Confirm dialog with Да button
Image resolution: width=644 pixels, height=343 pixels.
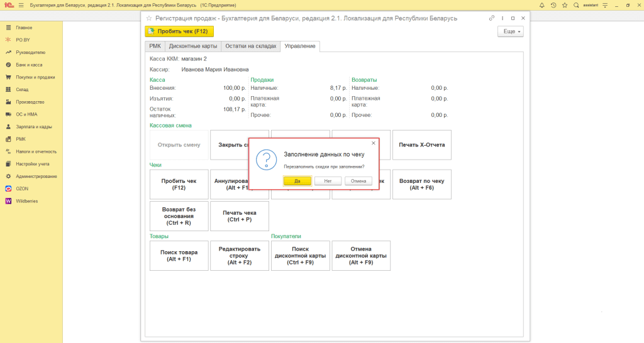point(297,181)
